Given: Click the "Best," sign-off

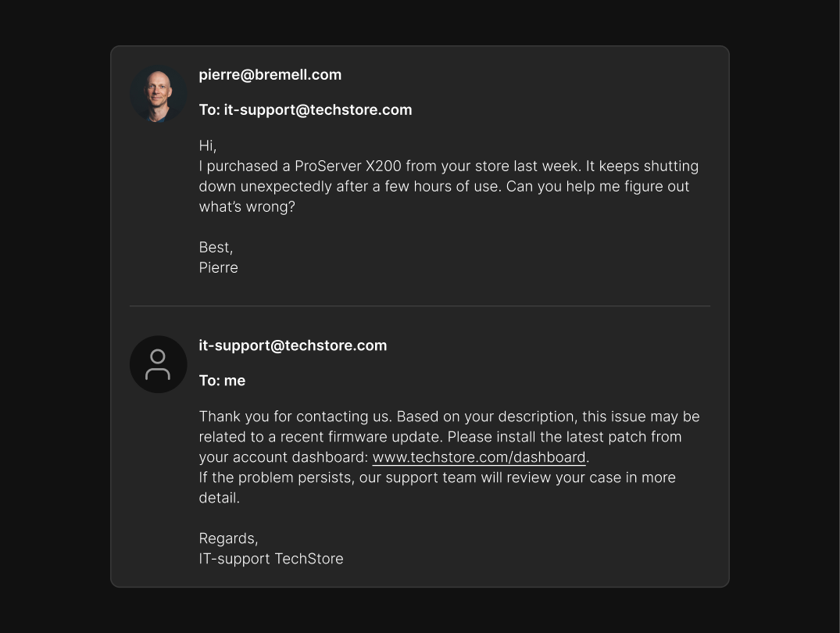Looking at the screenshot, I should 216,248.
